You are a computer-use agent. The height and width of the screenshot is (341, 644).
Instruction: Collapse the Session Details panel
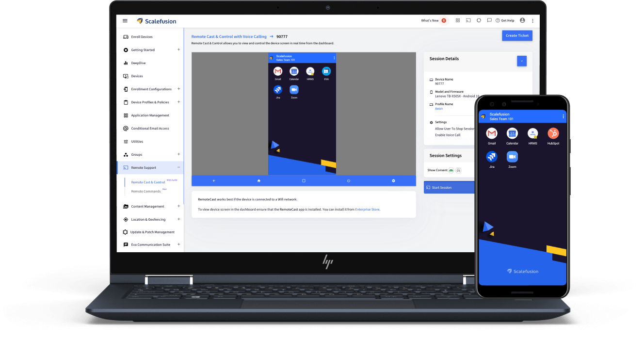521,61
